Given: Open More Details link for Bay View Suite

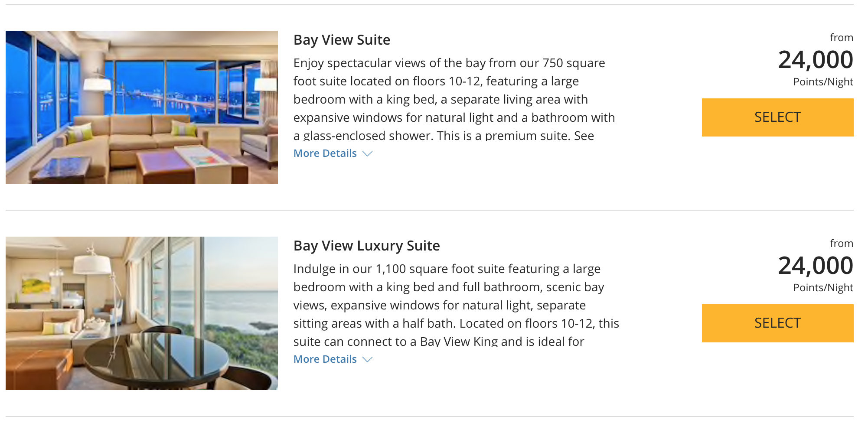Looking at the screenshot, I should tap(325, 153).
